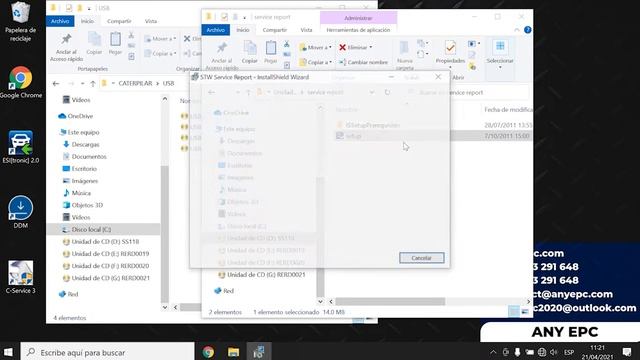Click Cambiar nombre in service report ribbon
640x360 pixels.
363,62
